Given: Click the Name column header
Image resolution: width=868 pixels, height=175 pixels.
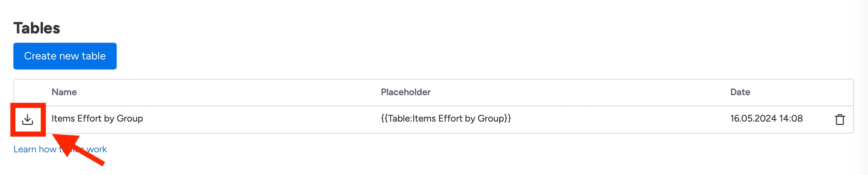Looking at the screenshot, I should tap(64, 92).
